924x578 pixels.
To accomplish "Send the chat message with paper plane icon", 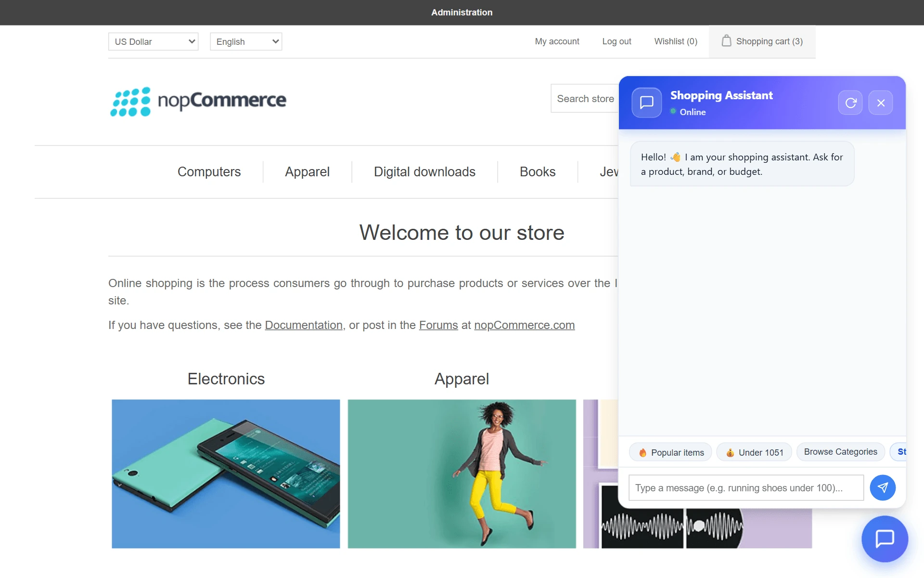I will point(883,487).
